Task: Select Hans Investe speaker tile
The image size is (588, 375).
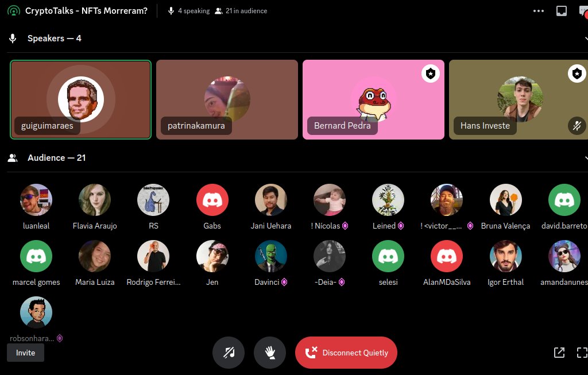Action: tap(519, 100)
